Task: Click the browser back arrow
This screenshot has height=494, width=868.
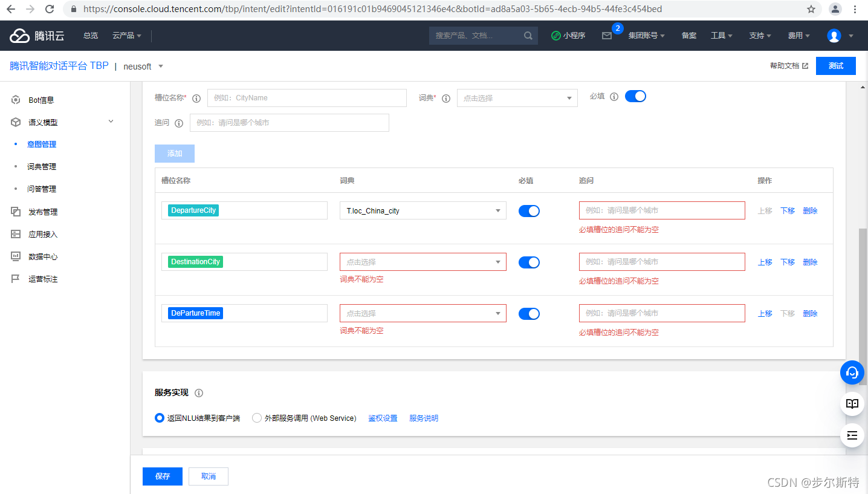Action: point(11,9)
